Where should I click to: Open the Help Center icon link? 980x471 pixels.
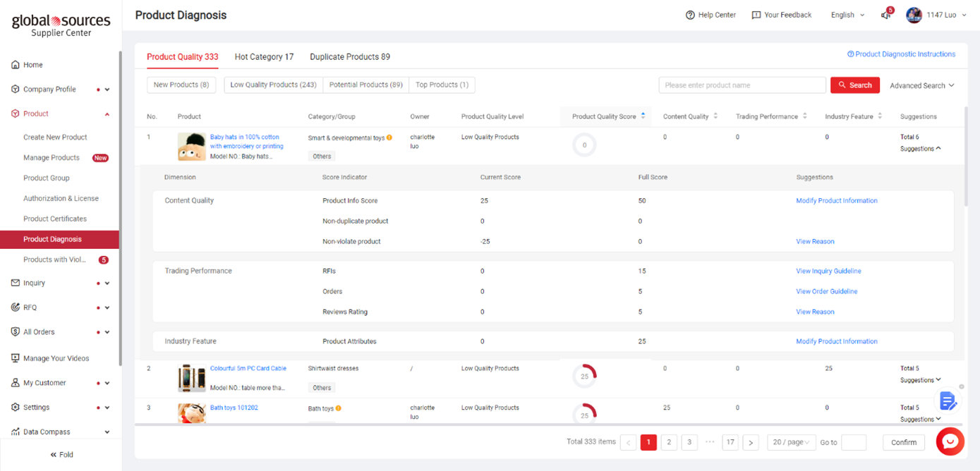click(690, 15)
